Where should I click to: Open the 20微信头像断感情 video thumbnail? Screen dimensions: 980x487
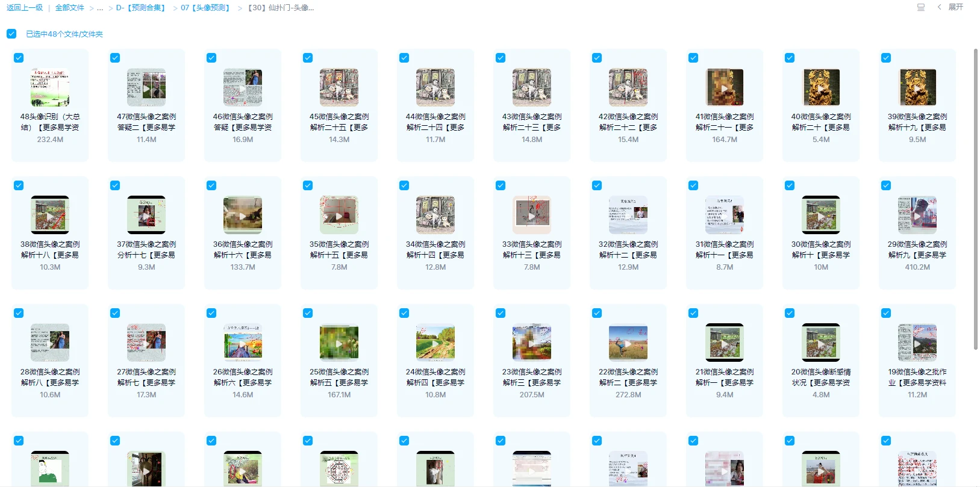[821, 343]
